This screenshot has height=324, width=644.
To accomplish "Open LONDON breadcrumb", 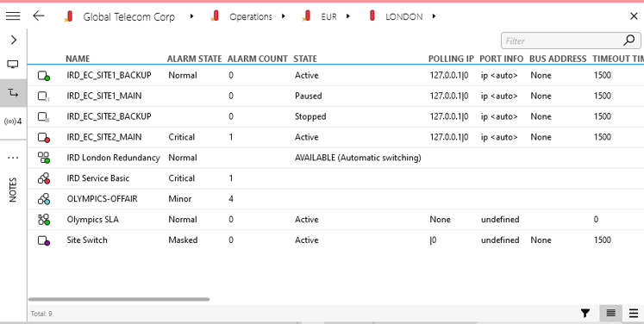I will click(403, 17).
